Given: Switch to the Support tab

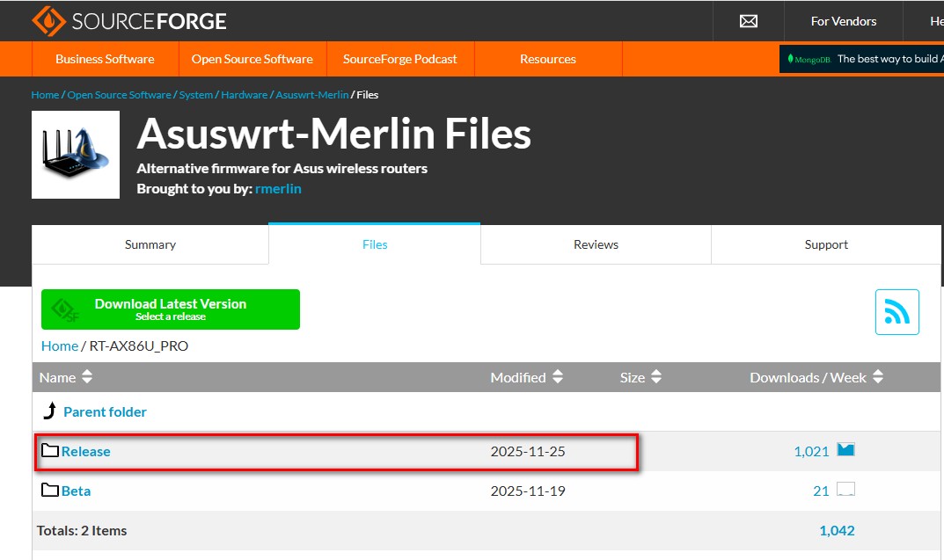Looking at the screenshot, I should pyautogui.click(x=826, y=244).
